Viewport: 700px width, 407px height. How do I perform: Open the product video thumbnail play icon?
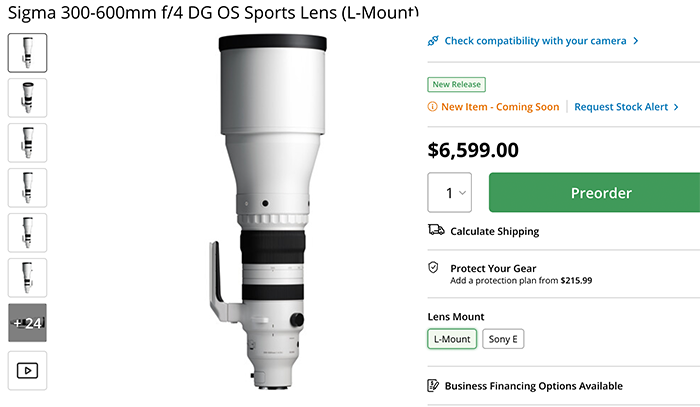[27, 370]
